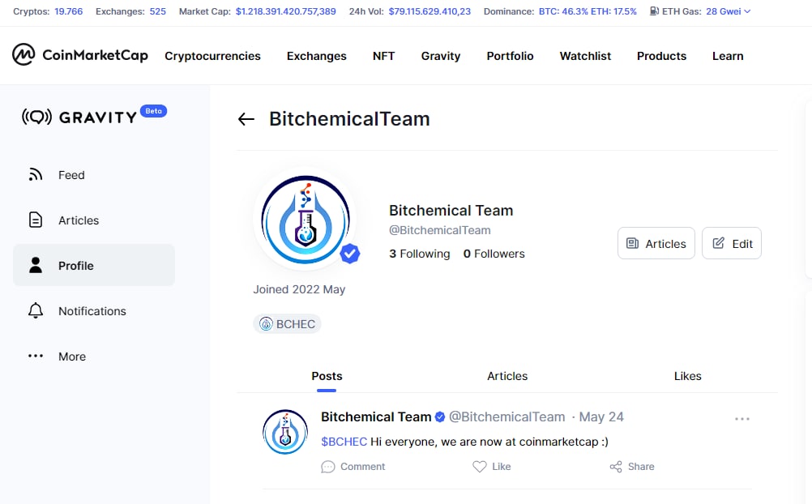Open the Products menu
The image size is (812, 504).
point(661,56)
